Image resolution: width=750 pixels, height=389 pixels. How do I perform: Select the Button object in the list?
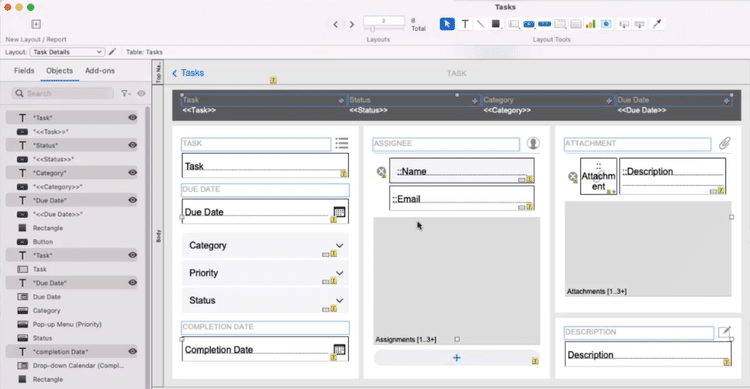(x=72, y=242)
